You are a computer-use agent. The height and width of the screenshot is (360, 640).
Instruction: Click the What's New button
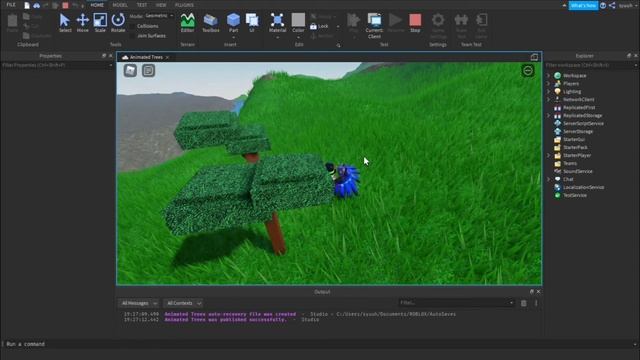click(x=583, y=6)
